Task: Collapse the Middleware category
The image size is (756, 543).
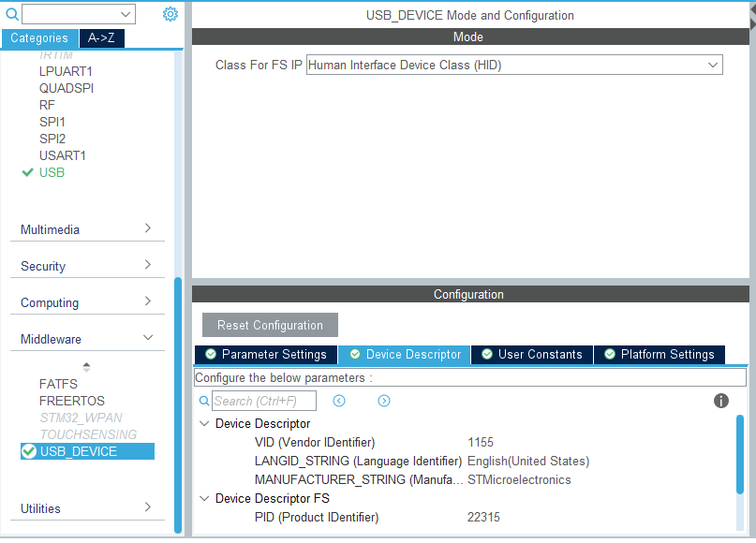Action: 87,339
